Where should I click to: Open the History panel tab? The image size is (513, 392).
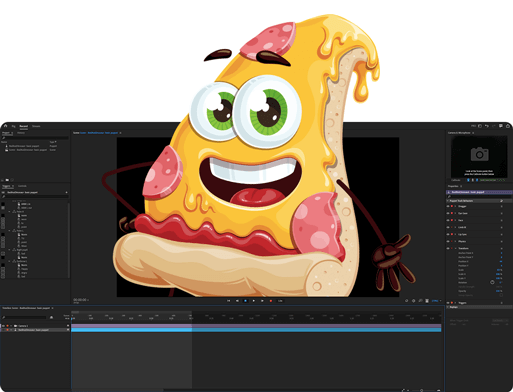pyautogui.click(x=21, y=133)
